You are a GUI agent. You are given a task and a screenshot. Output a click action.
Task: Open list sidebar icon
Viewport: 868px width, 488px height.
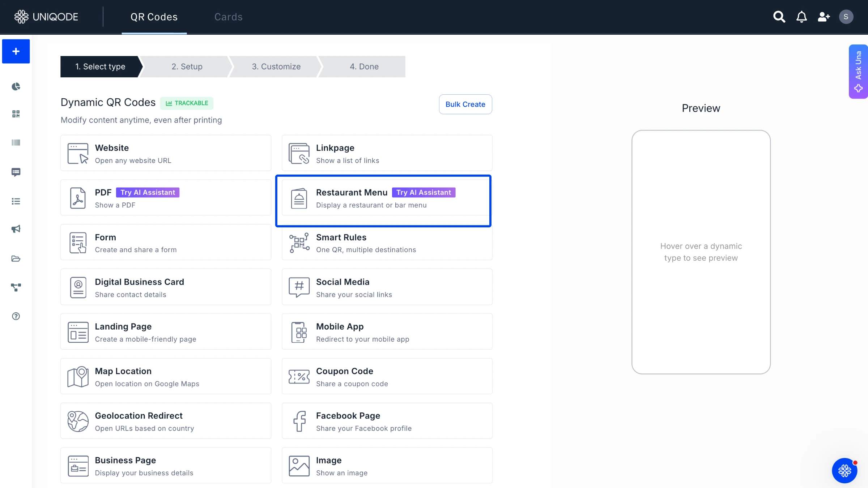(x=16, y=201)
